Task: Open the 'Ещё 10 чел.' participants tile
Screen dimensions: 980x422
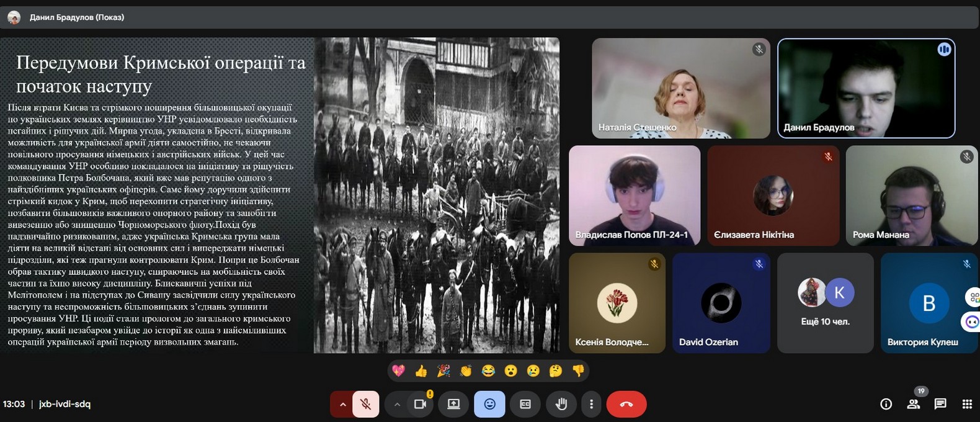Action: pos(825,303)
